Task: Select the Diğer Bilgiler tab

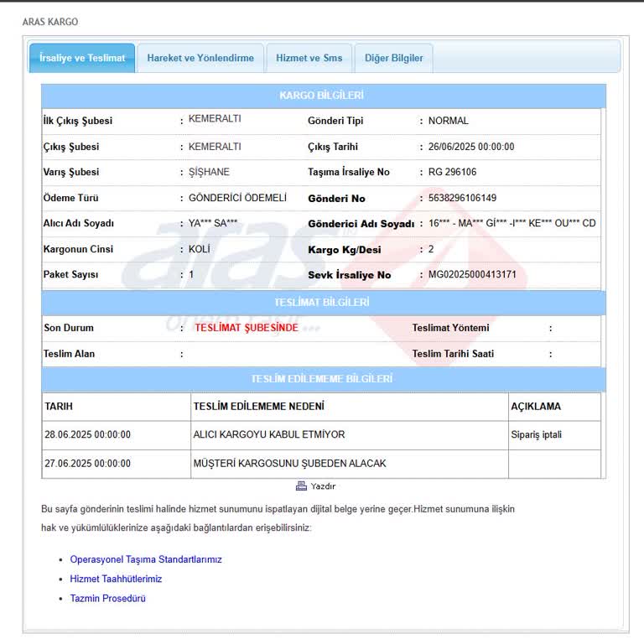Action: click(x=393, y=58)
